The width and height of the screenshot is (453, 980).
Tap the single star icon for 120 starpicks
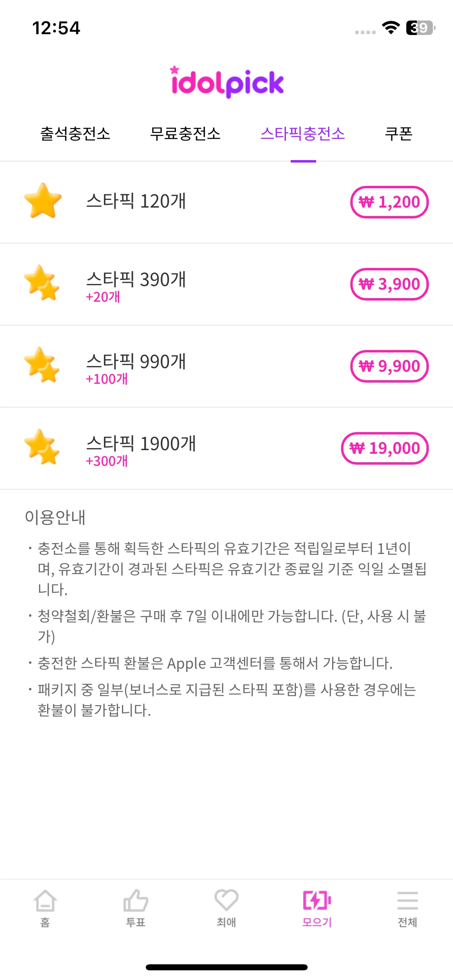(43, 201)
